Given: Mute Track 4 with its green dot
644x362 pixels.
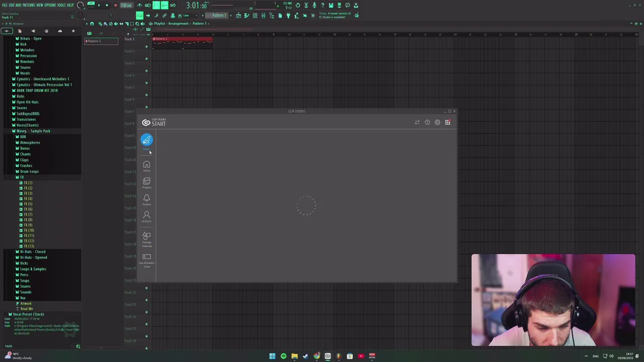Looking at the screenshot, I should [x=146, y=83].
